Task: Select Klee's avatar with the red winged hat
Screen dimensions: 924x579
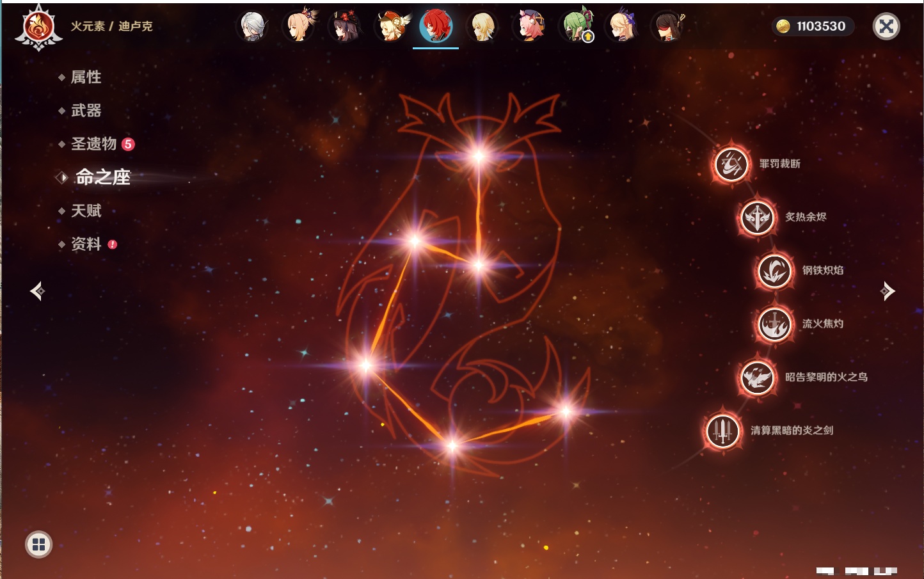Action: click(x=392, y=27)
